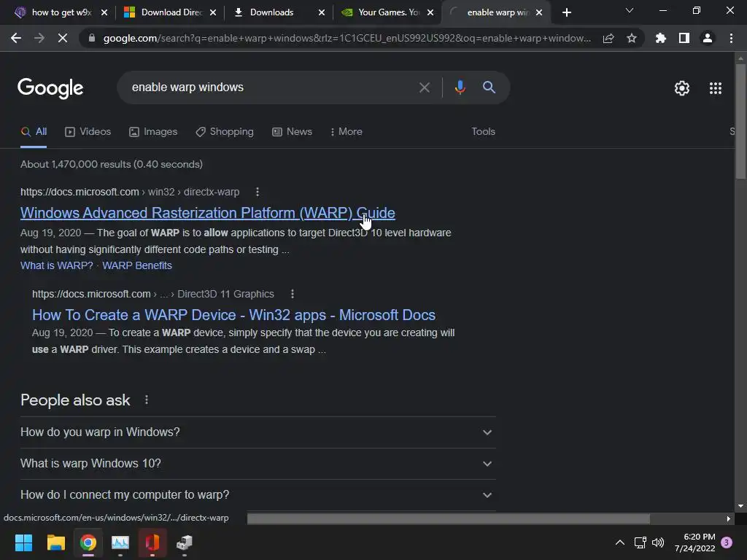Image resolution: width=747 pixels, height=560 pixels.
Task: Open the Chrome three-dot menu
Action: point(731,38)
